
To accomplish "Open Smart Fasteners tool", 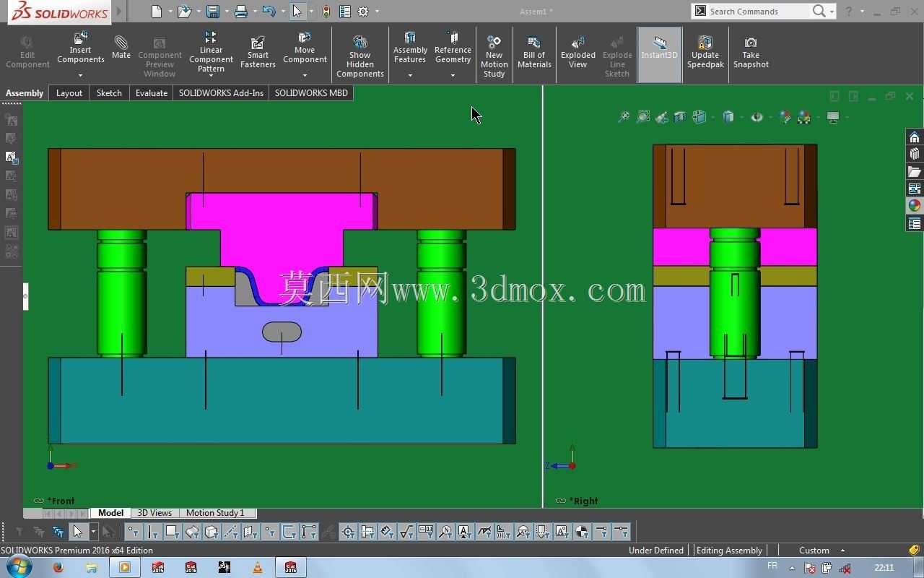I will point(258,52).
